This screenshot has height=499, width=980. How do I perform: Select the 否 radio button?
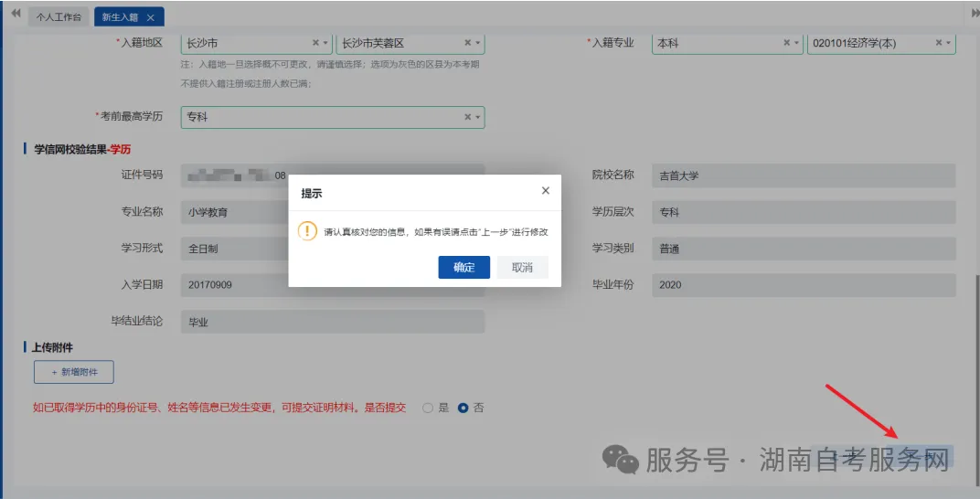click(463, 408)
